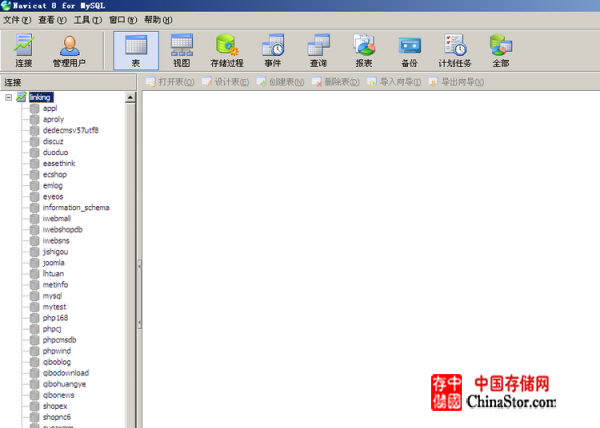Select the ecshop database

55,174
